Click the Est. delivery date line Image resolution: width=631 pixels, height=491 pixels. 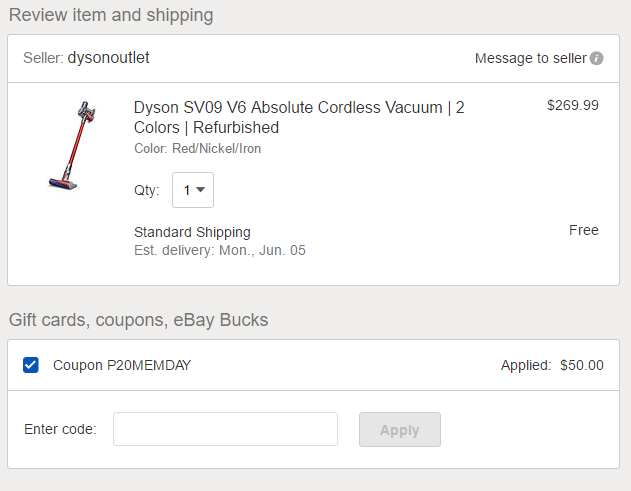(x=219, y=250)
